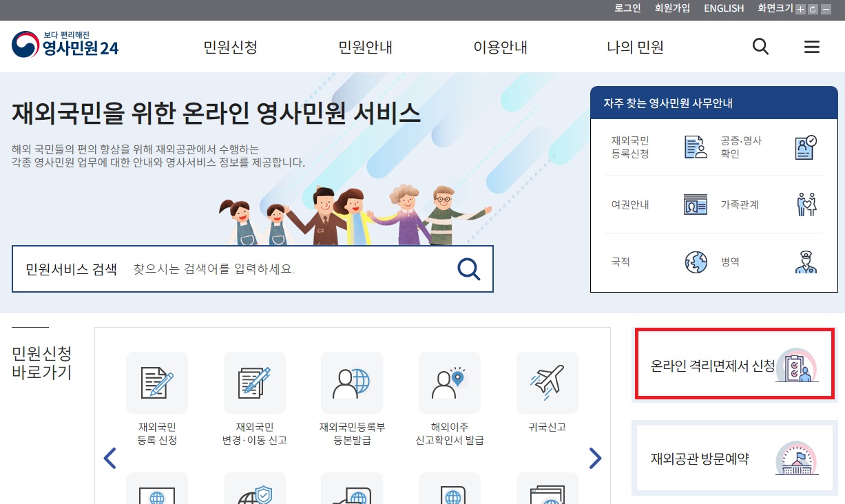The image size is (845, 504).
Task: Click the 영사민원24 logo
Action: tap(65, 44)
